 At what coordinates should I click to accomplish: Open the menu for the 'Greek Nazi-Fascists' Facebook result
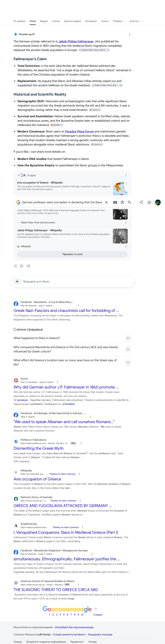coord(78,306)
